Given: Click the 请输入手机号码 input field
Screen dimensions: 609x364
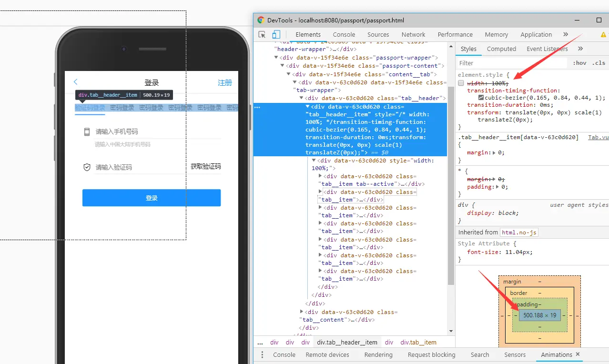Looking at the screenshot, I should [158, 131].
